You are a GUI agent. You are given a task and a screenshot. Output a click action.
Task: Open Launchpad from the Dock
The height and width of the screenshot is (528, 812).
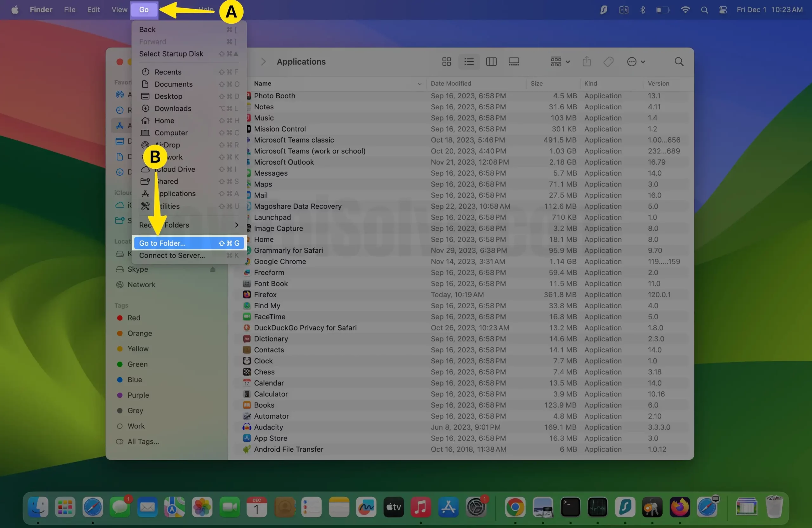click(65, 507)
